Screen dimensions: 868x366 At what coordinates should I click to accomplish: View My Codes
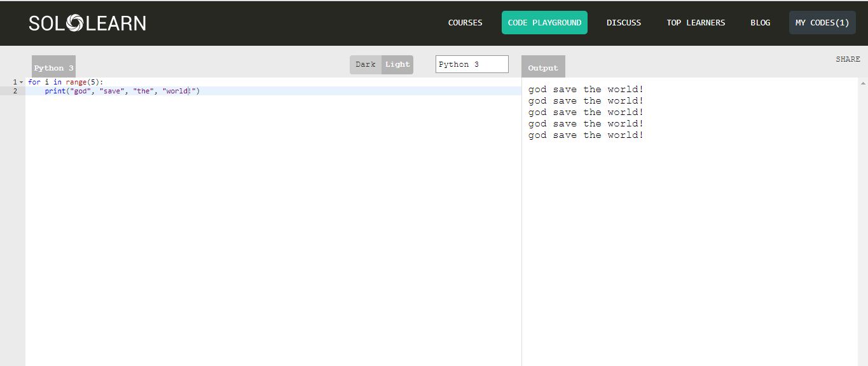(822, 22)
